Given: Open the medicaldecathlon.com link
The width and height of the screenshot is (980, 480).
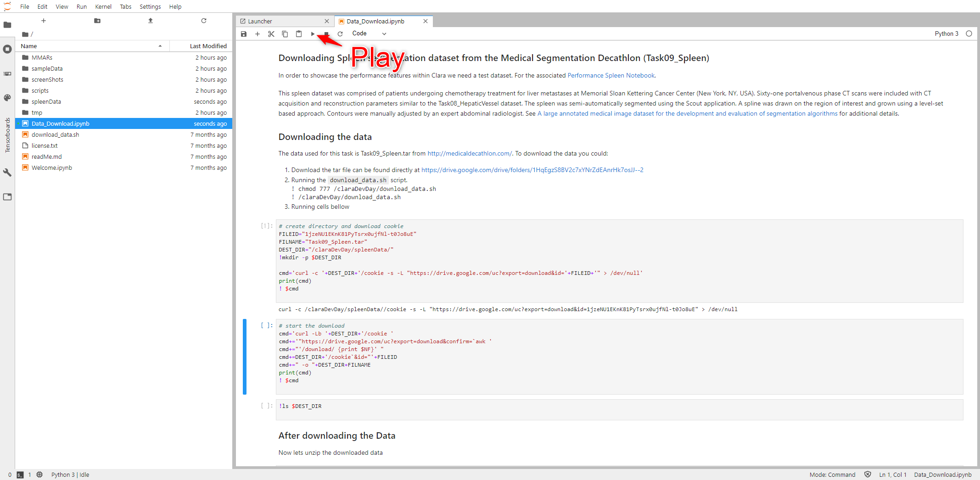Looking at the screenshot, I should coord(470,153).
